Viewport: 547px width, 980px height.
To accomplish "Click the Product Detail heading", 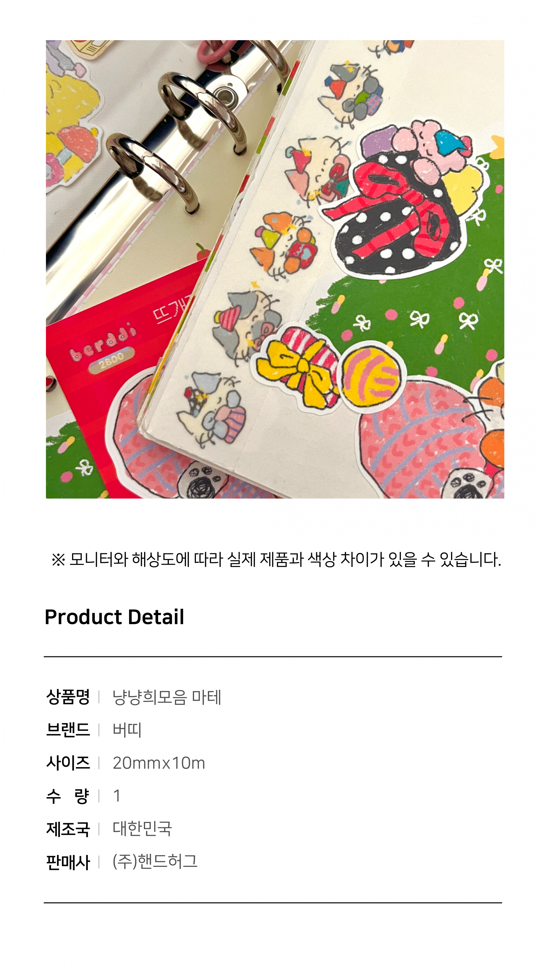I will pos(114,617).
